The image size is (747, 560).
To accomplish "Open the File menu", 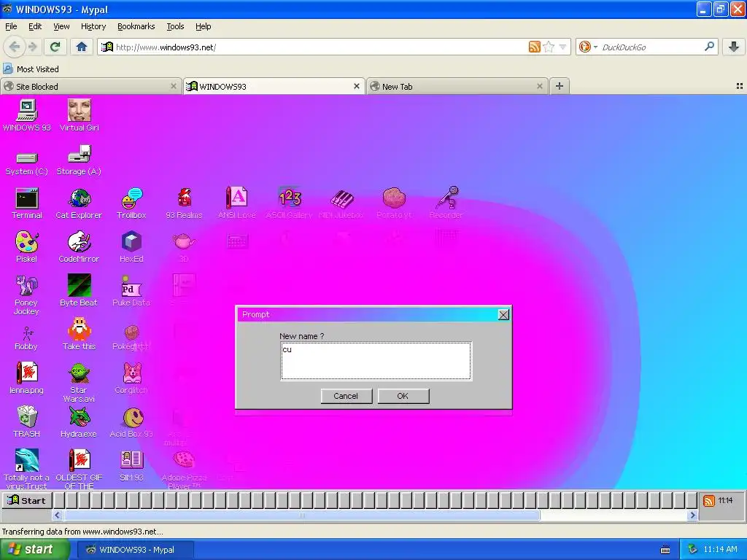I will [x=11, y=26].
